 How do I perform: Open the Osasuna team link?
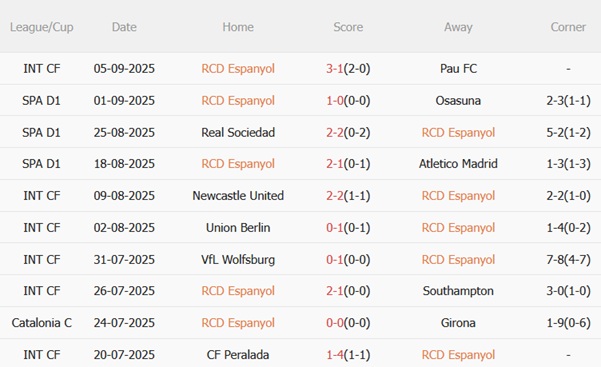(458, 100)
